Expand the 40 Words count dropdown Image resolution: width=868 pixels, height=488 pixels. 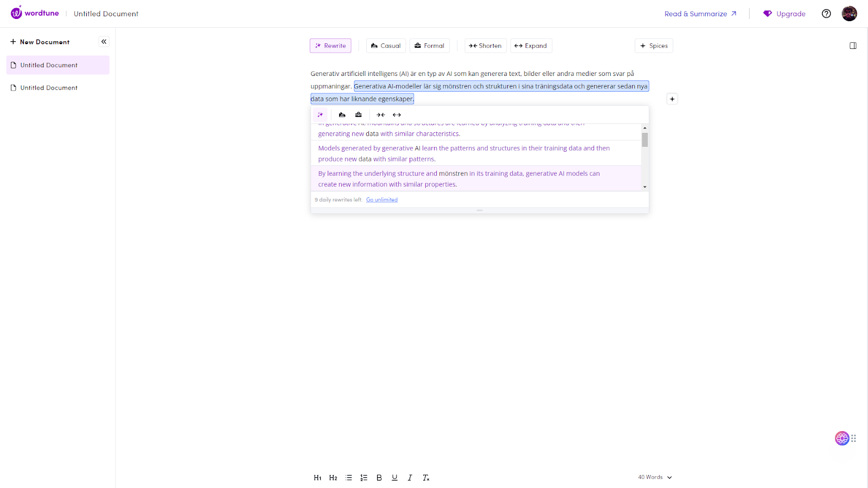655,477
